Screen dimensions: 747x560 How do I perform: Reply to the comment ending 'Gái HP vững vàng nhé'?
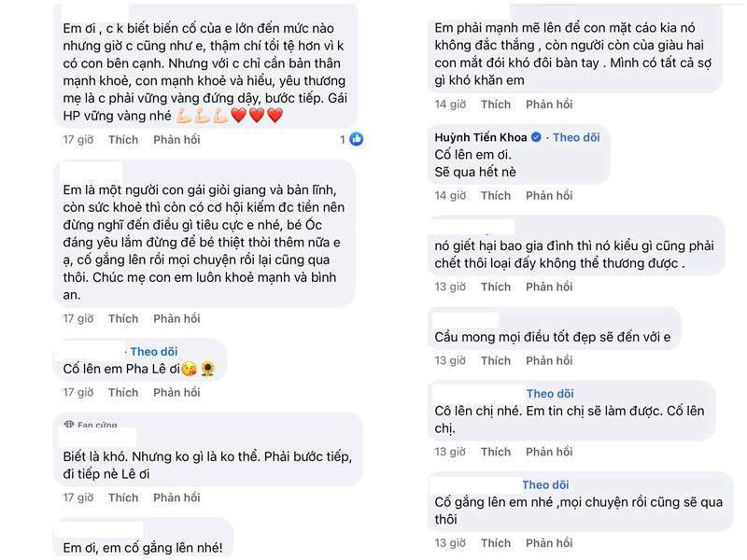pos(176,140)
